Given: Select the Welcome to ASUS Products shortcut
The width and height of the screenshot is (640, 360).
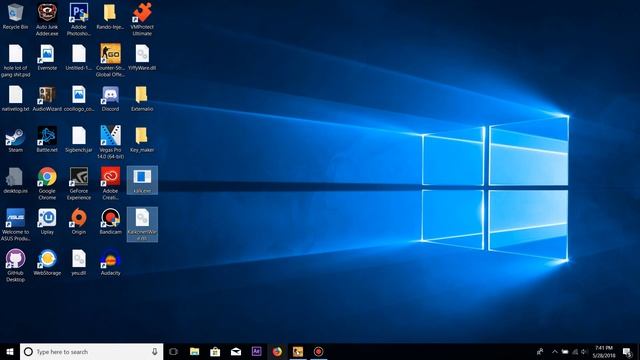Looking at the screenshot, I should (x=16, y=224).
